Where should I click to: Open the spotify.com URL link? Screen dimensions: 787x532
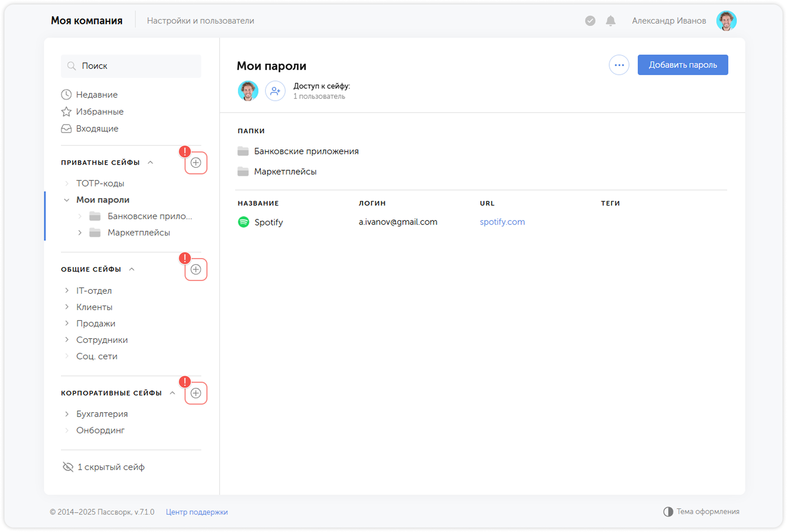(502, 222)
